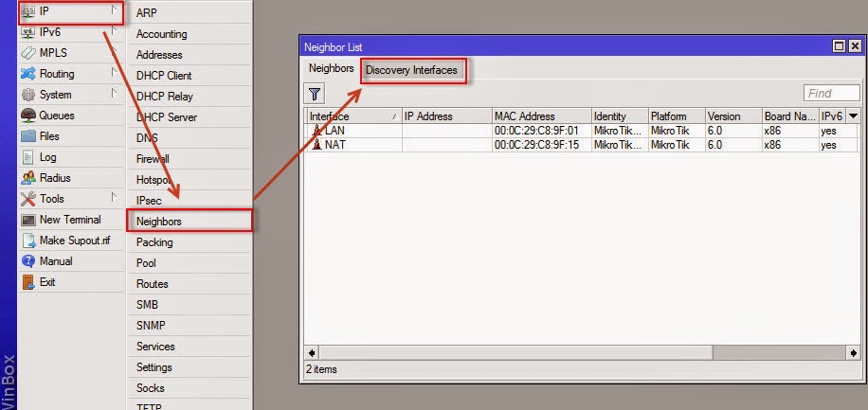Click the Radius icon in sidebar
The height and width of the screenshot is (410, 868).
pyautogui.click(x=28, y=178)
